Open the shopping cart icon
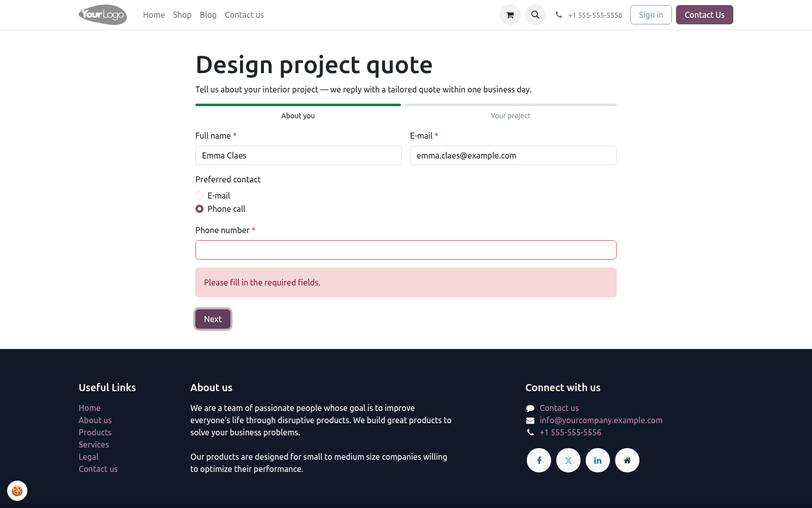The height and width of the screenshot is (508, 812). pyautogui.click(x=510, y=15)
